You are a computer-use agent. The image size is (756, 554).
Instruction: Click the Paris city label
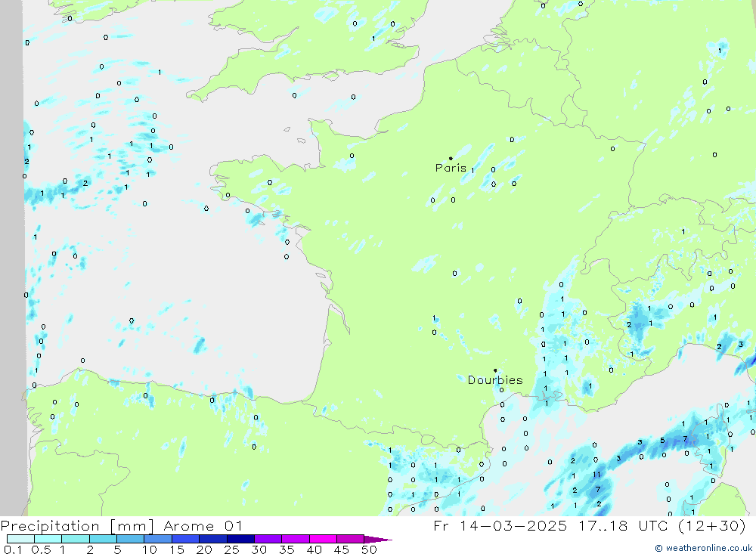click(451, 168)
